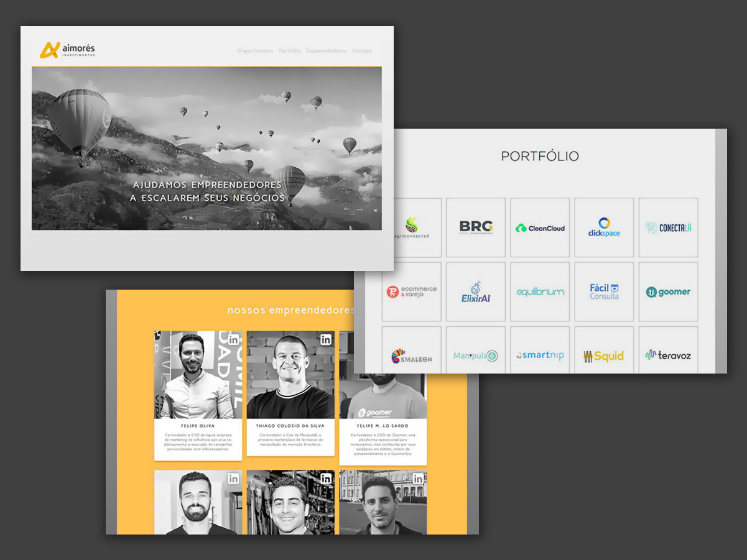Open the 'O que fazemos' nav link
747x560 pixels.
255,51
